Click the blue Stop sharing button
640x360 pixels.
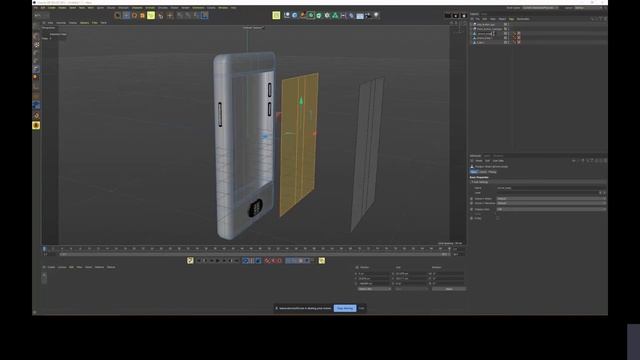345,309
